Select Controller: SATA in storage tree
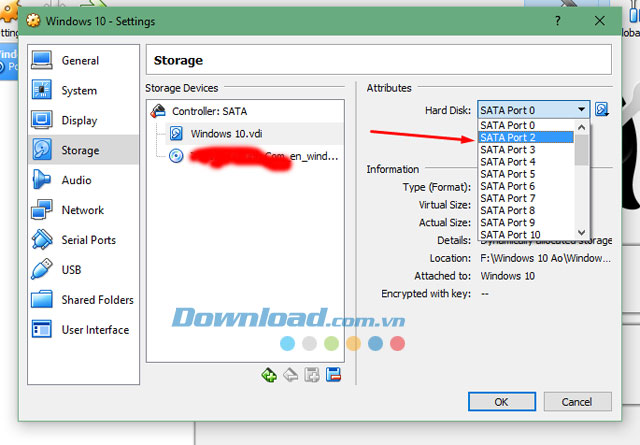640x445 pixels. tap(246, 111)
